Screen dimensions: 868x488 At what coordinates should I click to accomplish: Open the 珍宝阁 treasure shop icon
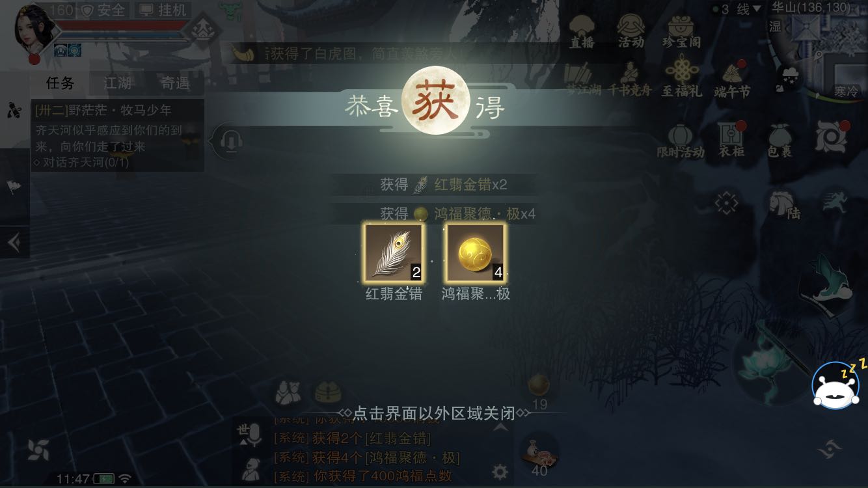click(x=681, y=31)
